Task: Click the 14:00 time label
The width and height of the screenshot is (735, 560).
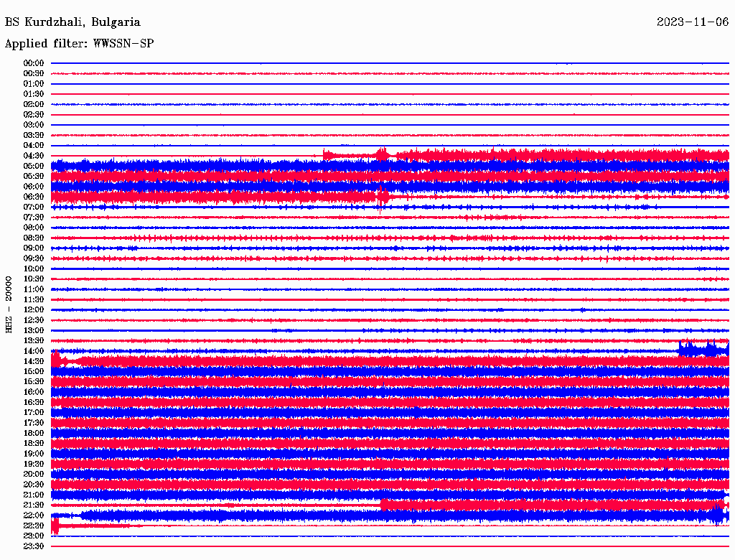Action: tap(34, 351)
